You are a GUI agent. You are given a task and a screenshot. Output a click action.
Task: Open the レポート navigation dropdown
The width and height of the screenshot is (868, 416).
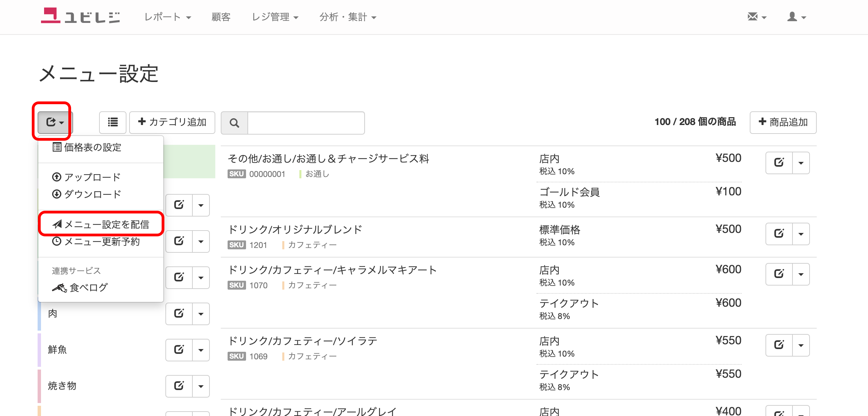(167, 17)
